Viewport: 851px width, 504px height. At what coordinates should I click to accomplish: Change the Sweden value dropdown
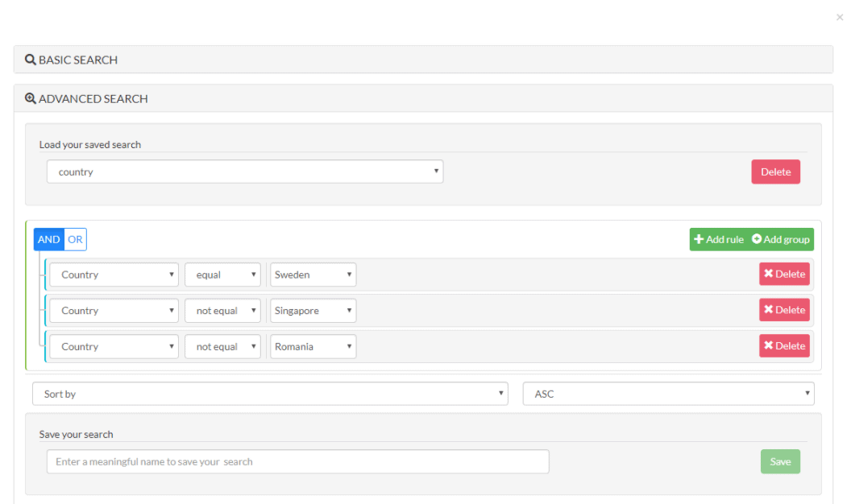click(313, 275)
